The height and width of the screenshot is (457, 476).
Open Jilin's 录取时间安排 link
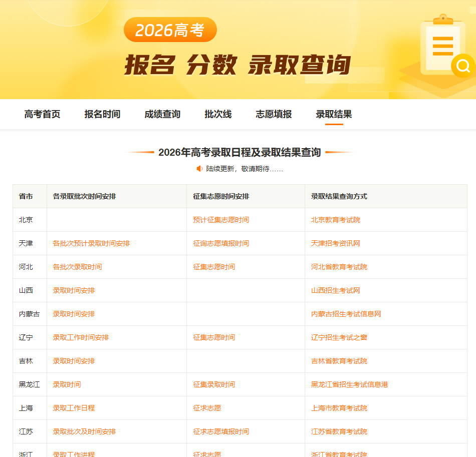(74, 361)
